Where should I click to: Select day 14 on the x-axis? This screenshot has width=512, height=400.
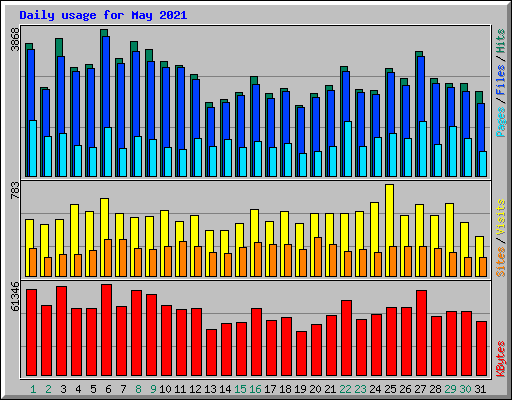click(225, 389)
